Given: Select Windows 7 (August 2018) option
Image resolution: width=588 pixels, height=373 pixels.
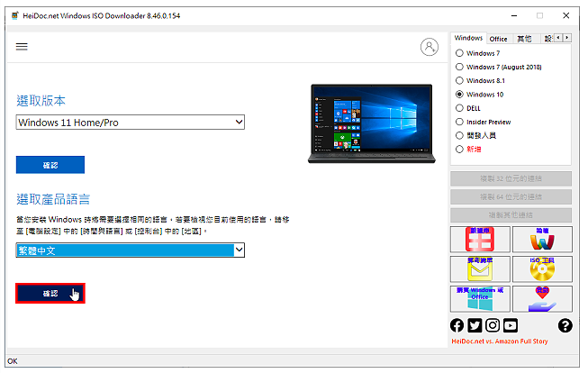Looking at the screenshot, I should pos(459,67).
